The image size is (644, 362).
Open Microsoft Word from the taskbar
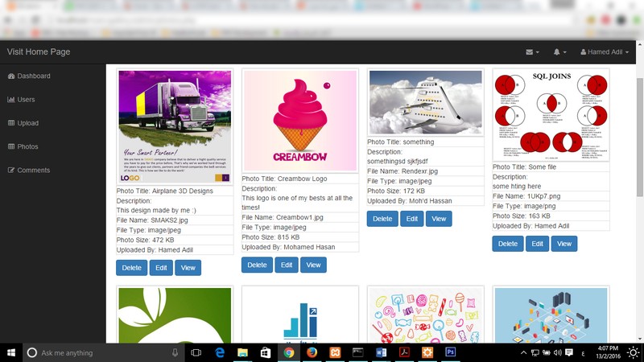[382, 352]
